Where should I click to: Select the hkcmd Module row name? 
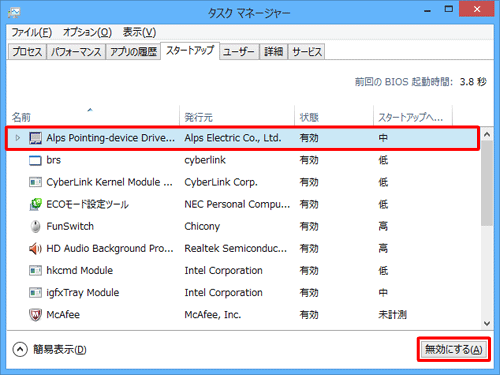[80, 270]
